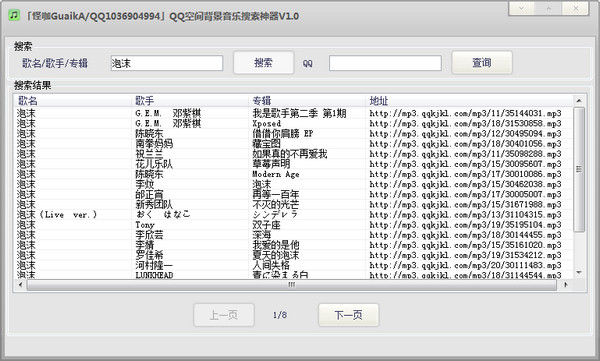
Task: Close the music search window
Action: click(576, 8)
